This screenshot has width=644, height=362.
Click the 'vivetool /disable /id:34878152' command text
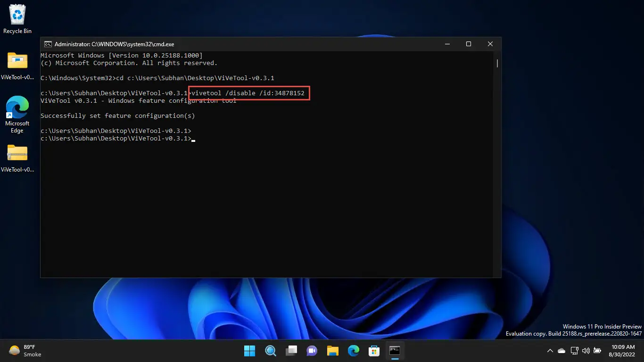[248, 93]
